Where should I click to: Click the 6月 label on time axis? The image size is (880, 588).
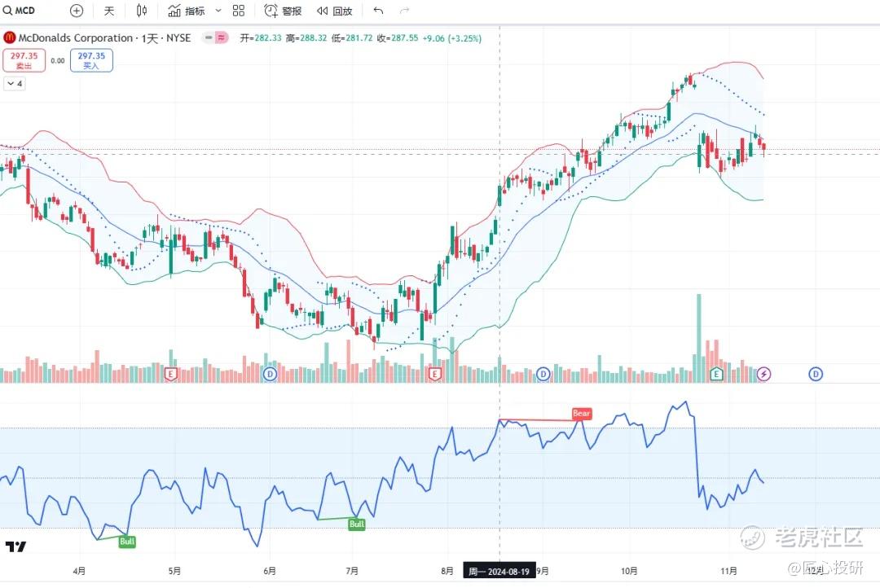[x=270, y=571]
